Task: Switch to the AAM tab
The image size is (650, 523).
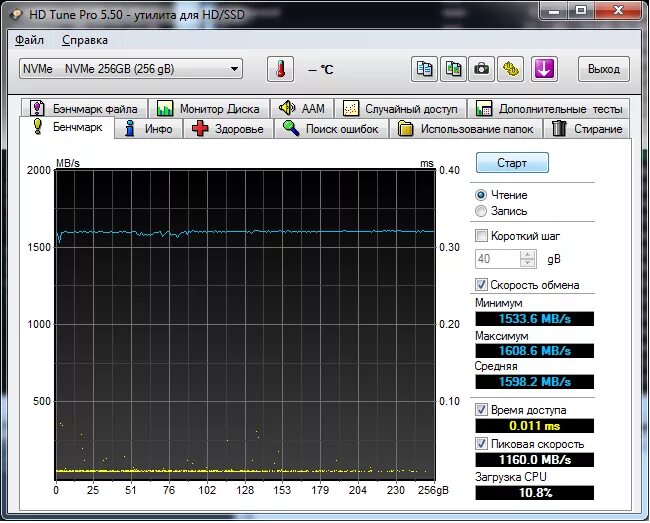Action: click(x=302, y=109)
